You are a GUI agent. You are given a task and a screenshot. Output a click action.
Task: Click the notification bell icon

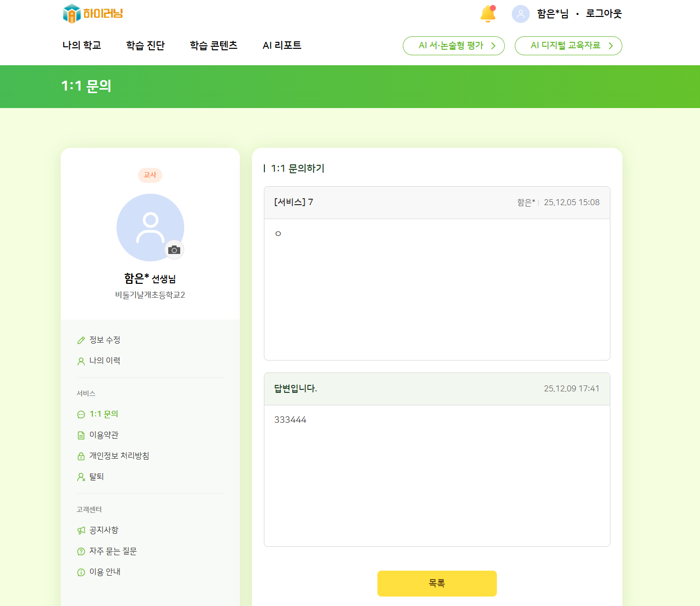click(x=488, y=14)
